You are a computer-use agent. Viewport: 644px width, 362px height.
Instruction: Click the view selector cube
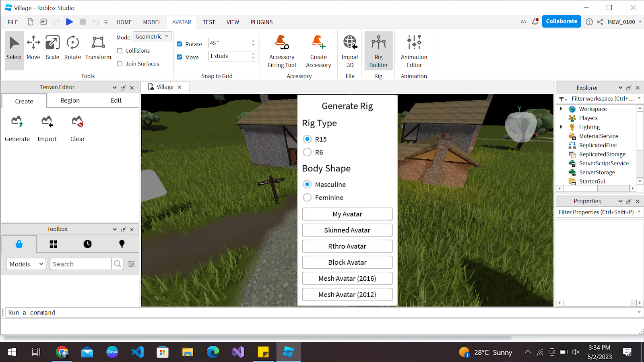click(520, 127)
